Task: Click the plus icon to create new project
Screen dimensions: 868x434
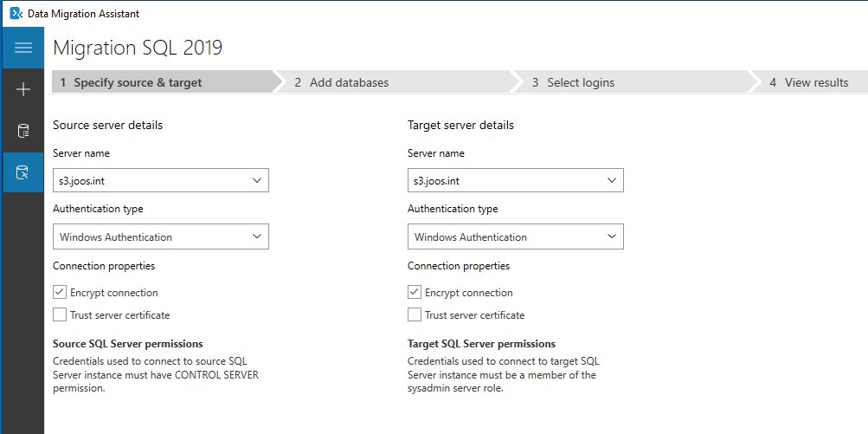Action: coord(23,89)
